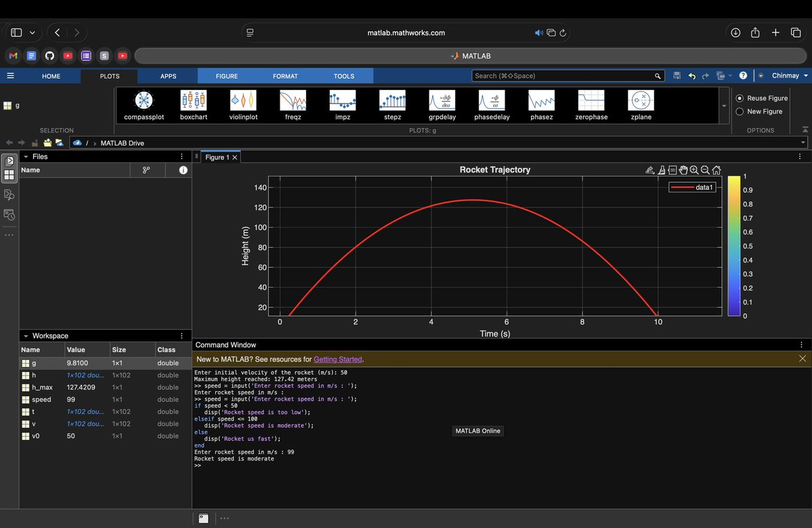Open the Gmail bookmark

coord(14,56)
